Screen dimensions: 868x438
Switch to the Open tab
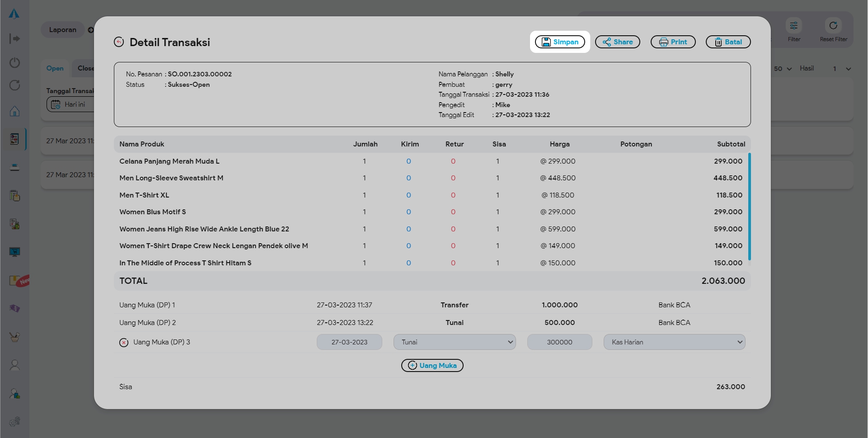[x=55, y=68]
